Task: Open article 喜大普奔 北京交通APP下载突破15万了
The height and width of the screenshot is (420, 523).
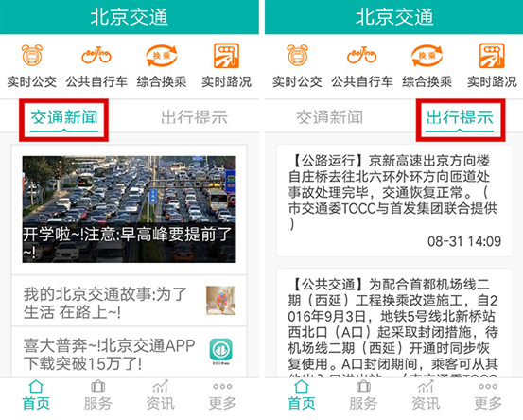Action: pos(129,353)
